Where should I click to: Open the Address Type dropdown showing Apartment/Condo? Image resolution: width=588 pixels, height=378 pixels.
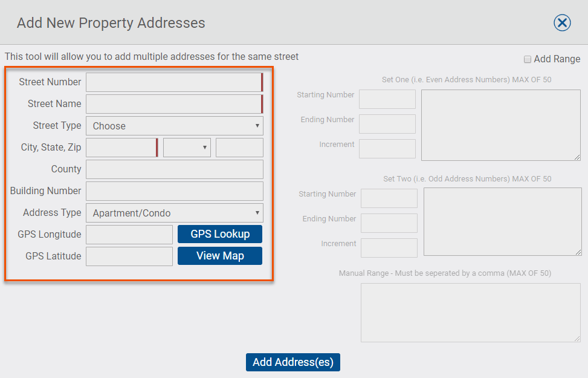[x=174, y=213]
